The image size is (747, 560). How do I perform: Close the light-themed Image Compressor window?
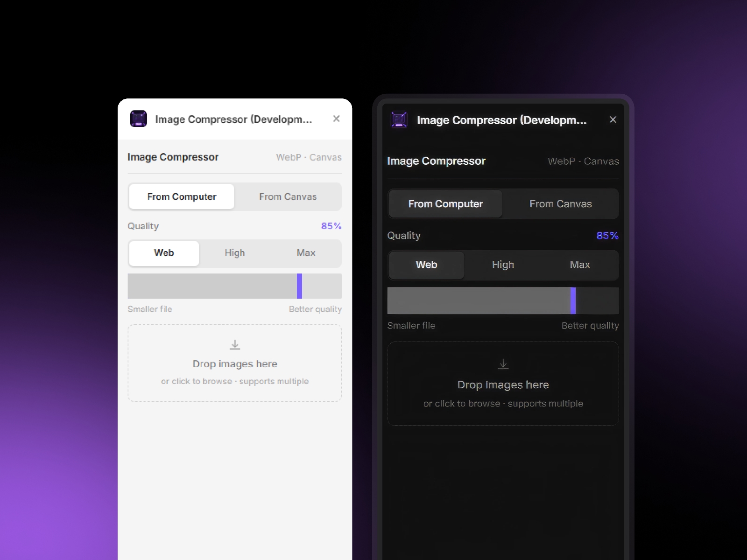[x=336, y=119]
